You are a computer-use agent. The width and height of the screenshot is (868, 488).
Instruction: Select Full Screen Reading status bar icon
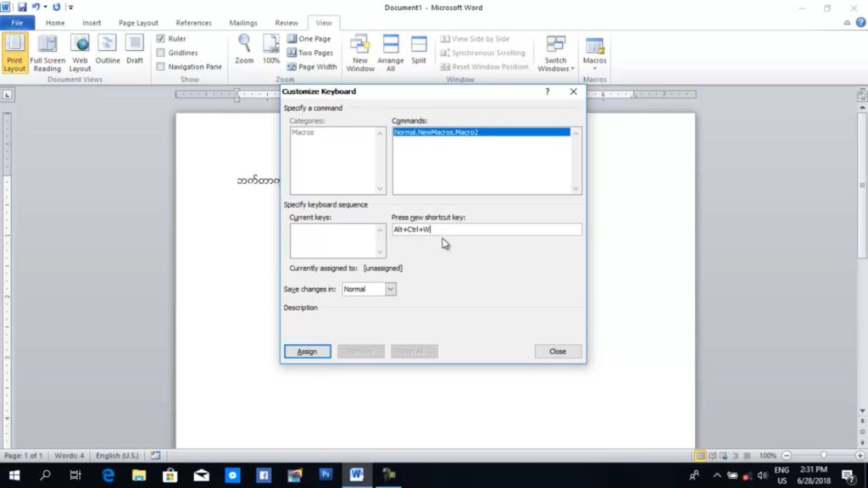click(x=712, y=455)
